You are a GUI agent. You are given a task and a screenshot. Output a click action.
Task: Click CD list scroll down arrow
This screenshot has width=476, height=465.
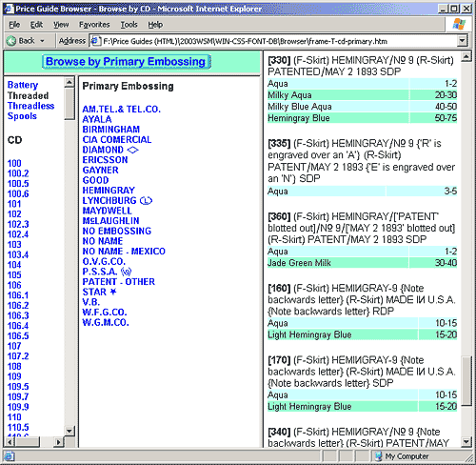(x=69, y=431)
